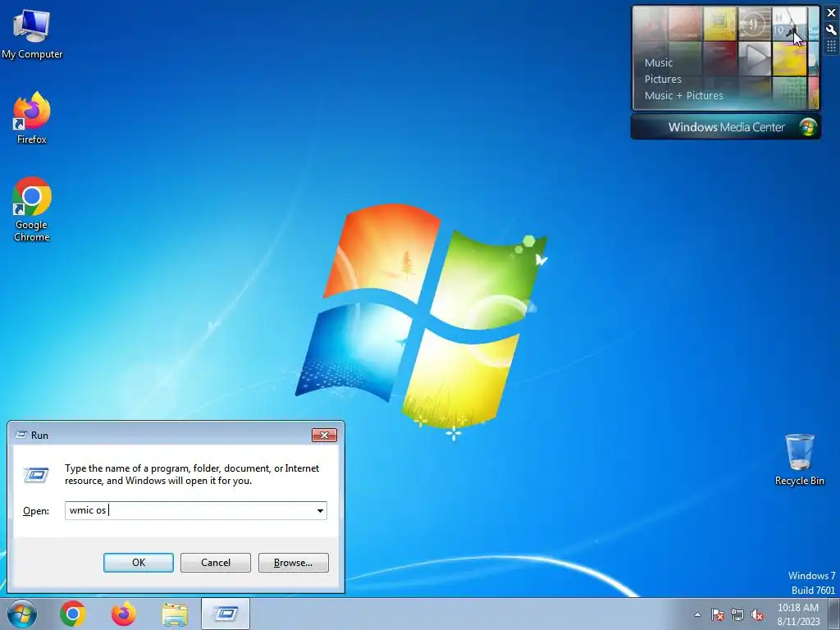This screenshot has height=630, width=840.
Task: Click the Run dialog title icon
Action: tap(21, 435)
